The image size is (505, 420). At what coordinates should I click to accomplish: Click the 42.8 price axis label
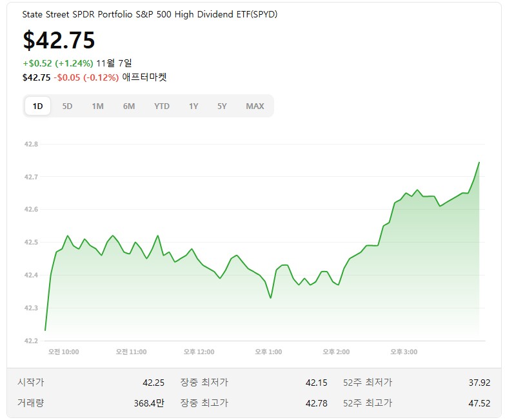[30, 144]
